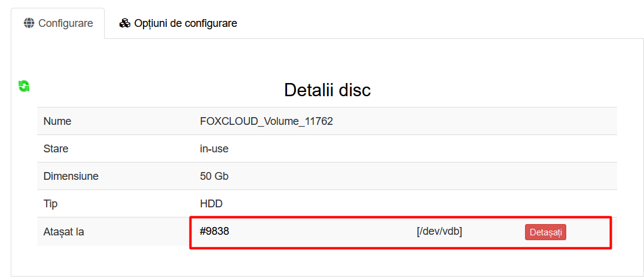
Task: Click the Atașat la field label
Action: coord(63,231)
